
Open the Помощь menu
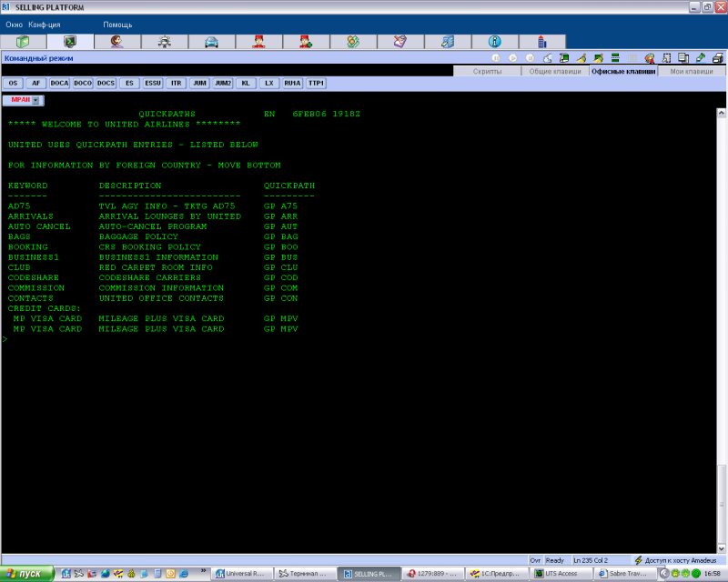coord(117,25)
